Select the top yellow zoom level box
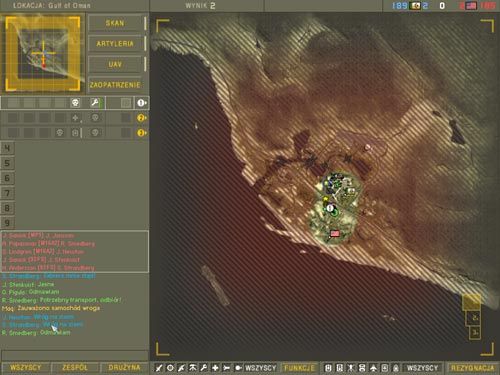 [471, 302]
